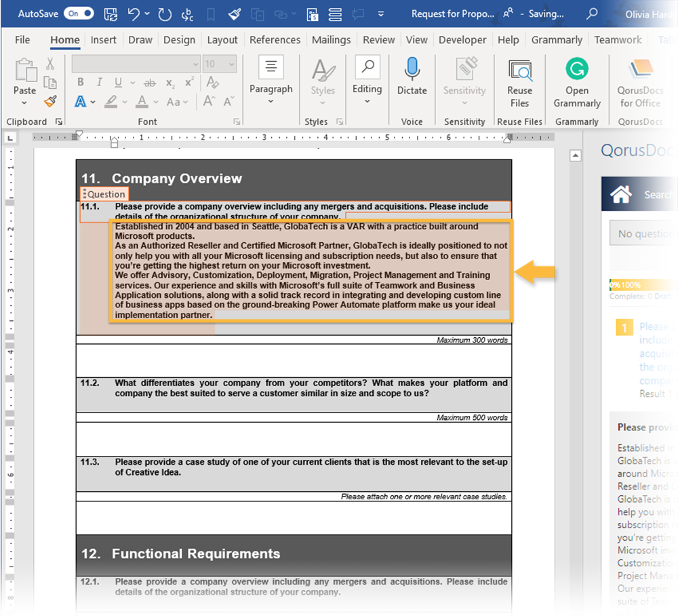678x616 pixels.
Task: Open the Editing find button
Action: click(x=367, y=80)
